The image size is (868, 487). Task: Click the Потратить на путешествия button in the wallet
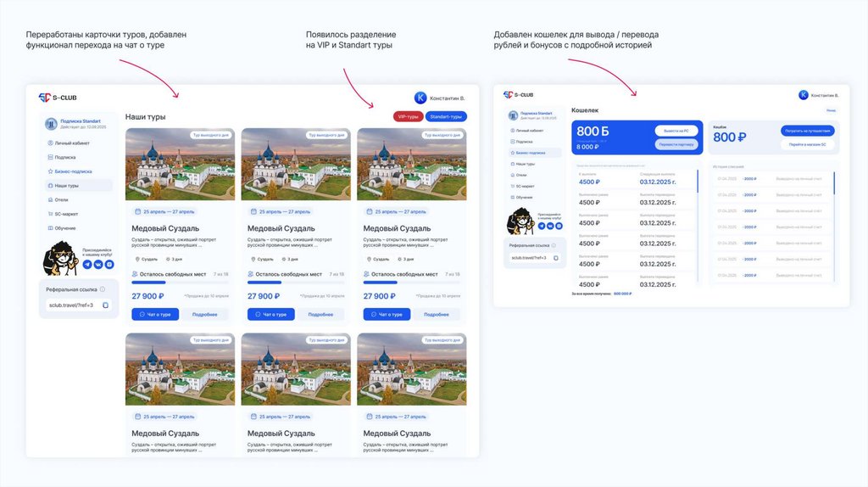(x=808, y=131)
